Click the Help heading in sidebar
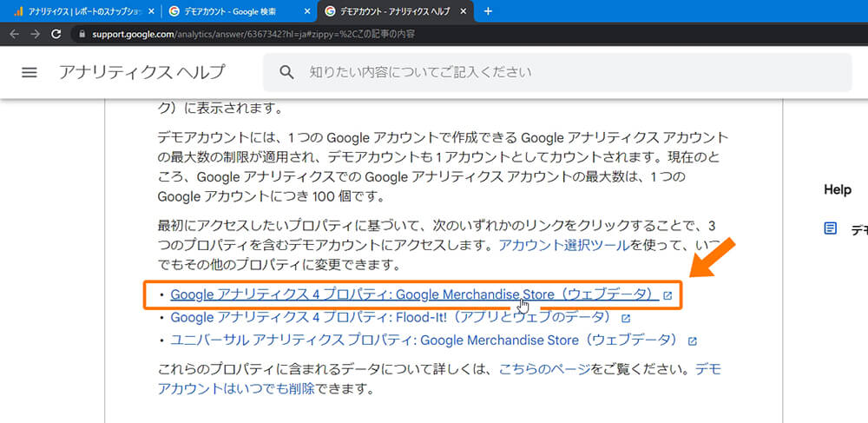This screenshot has width=868, height=423. [838, 190]
